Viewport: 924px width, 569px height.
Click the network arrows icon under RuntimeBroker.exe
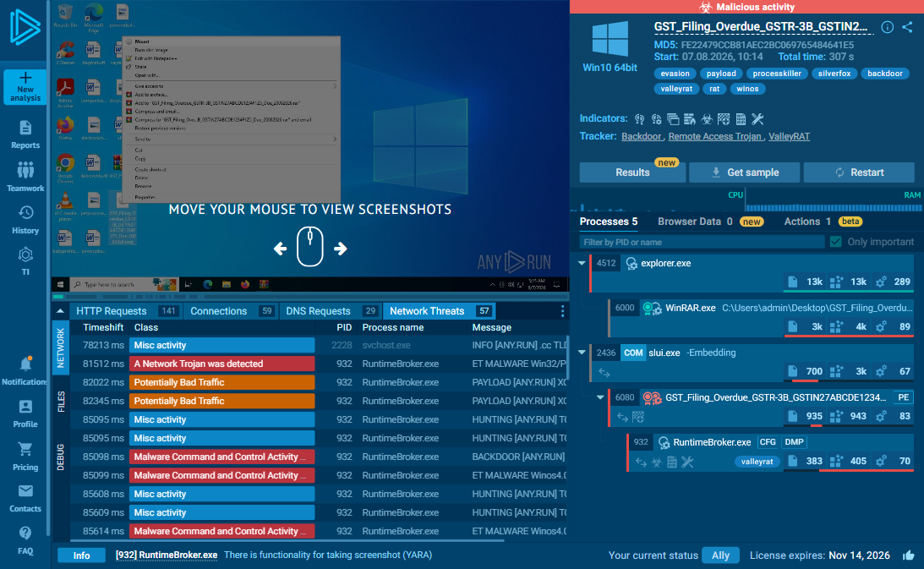coord(641,462)
